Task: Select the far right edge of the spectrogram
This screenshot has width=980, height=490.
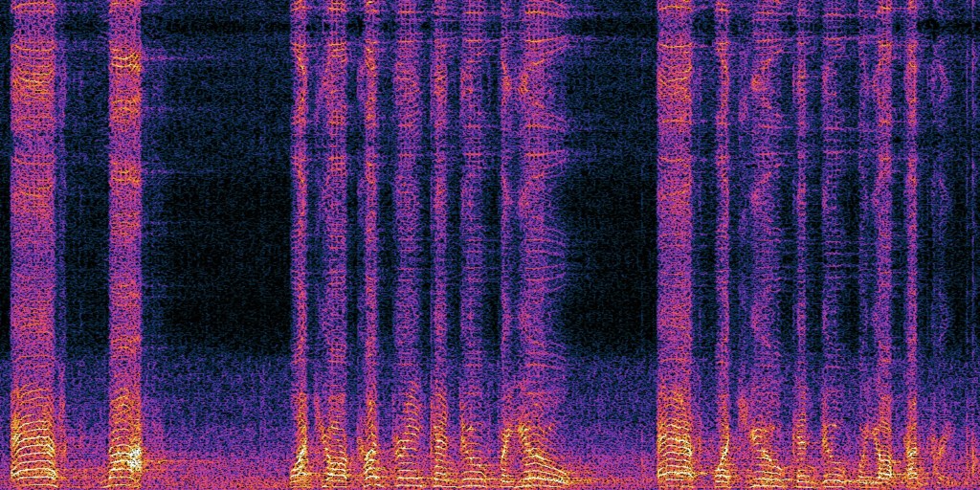Action: click(x=975, y=239)
